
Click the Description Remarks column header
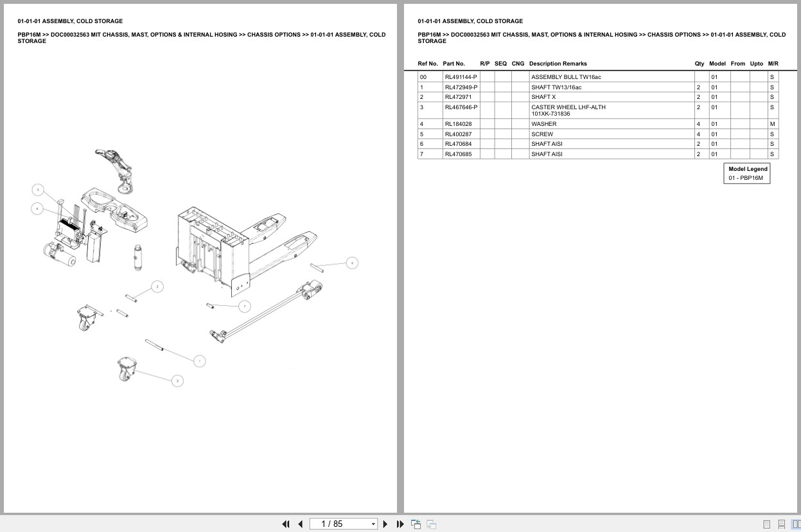click(x=558, y=64)
